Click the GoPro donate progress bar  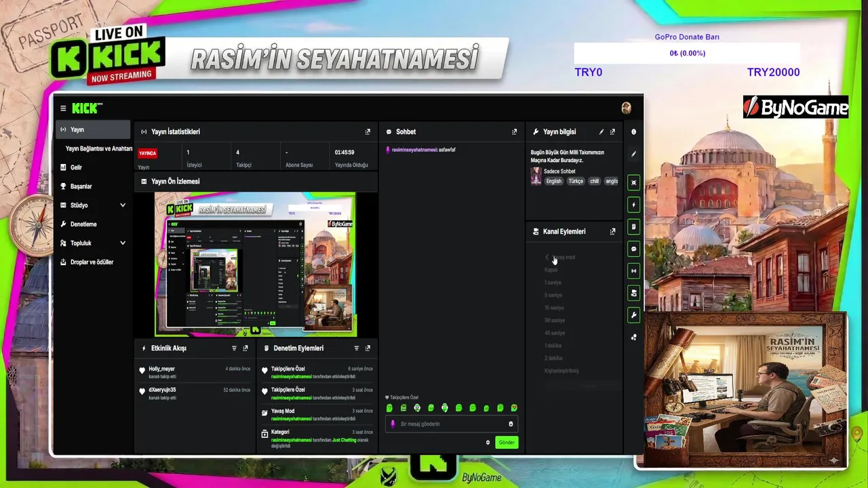687,53
